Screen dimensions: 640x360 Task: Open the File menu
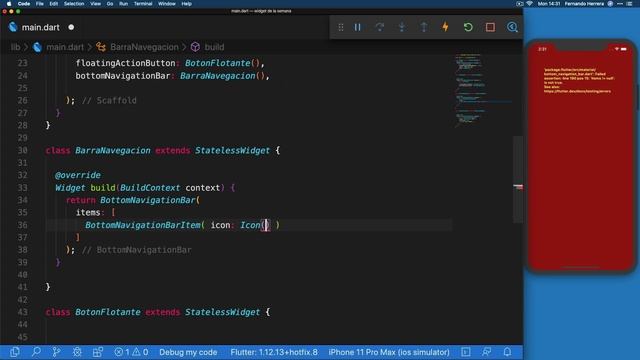40,4
